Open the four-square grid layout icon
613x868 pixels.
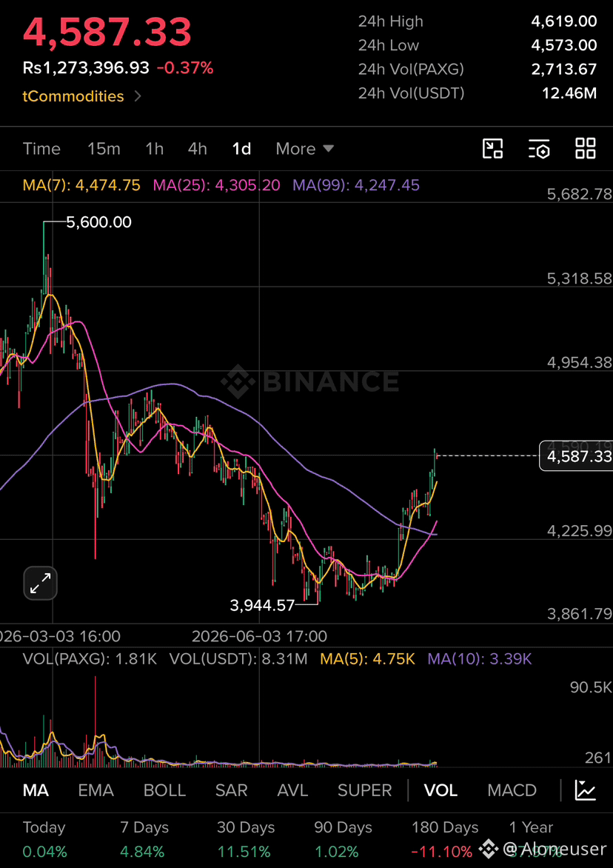(586, 149)
